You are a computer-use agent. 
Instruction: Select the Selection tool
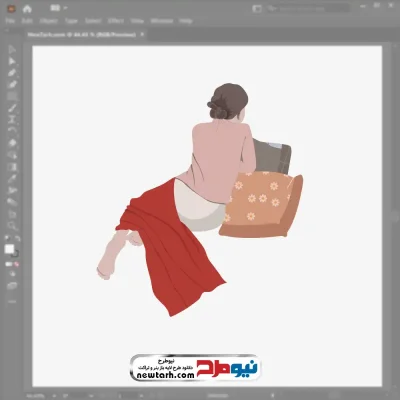pos(12,50)
